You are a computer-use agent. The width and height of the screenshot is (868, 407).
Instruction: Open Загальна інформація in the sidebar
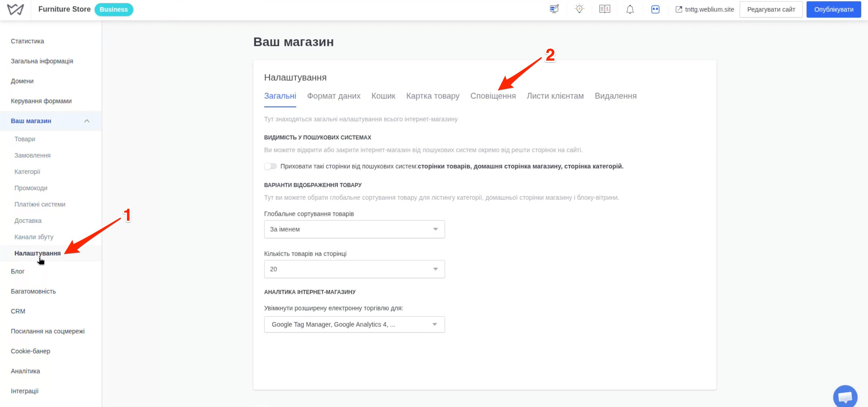(x=42, y=61)
